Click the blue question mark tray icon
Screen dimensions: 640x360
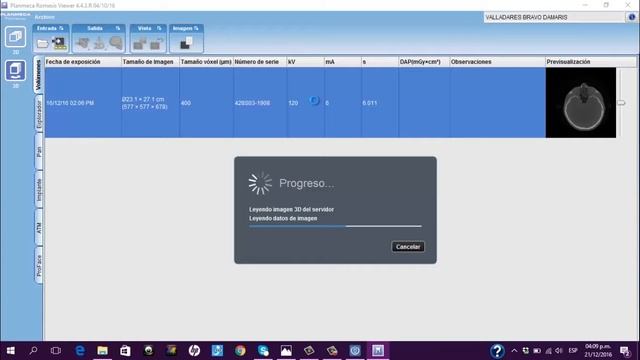coord(497,351)
